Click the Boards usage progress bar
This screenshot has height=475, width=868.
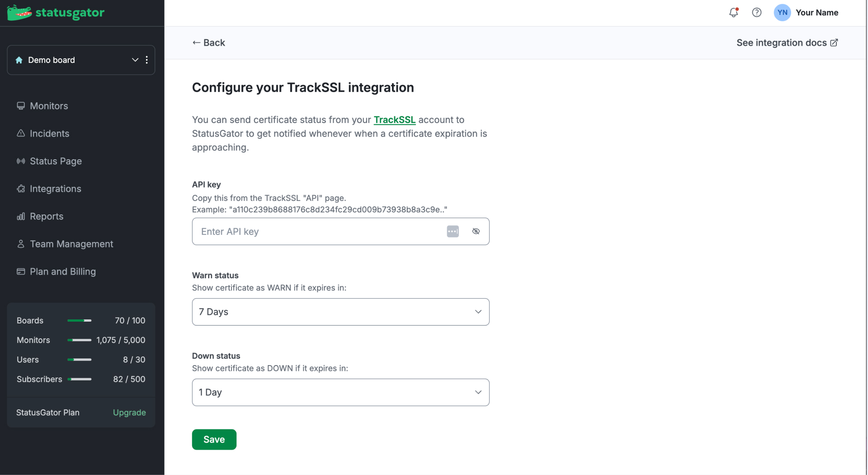[79, 321]
